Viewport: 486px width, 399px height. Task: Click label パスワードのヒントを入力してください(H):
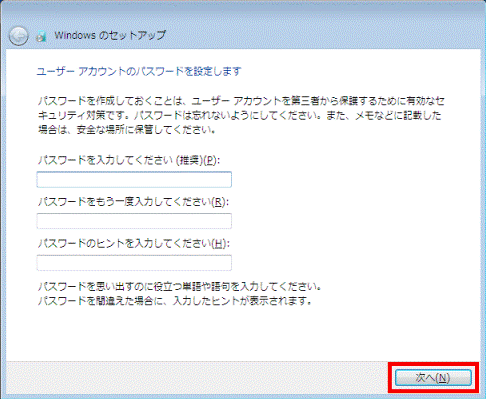(134, 243)
